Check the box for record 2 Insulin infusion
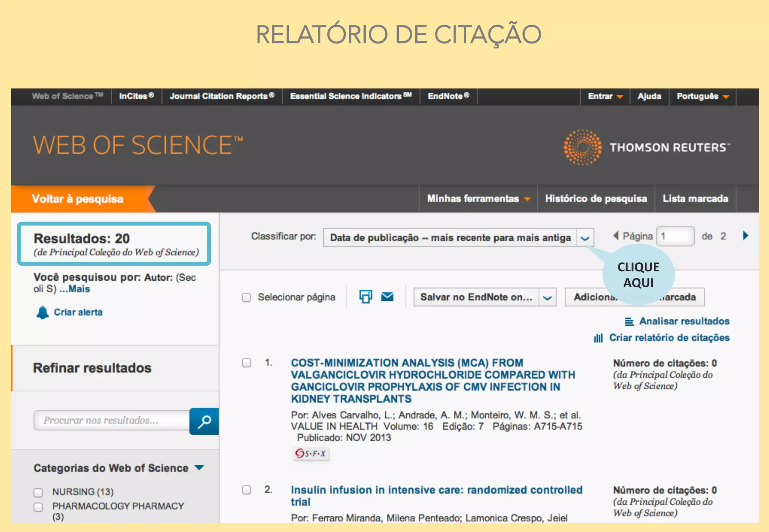The width and height of the screenshot is (769, 532). coord(246,490)
